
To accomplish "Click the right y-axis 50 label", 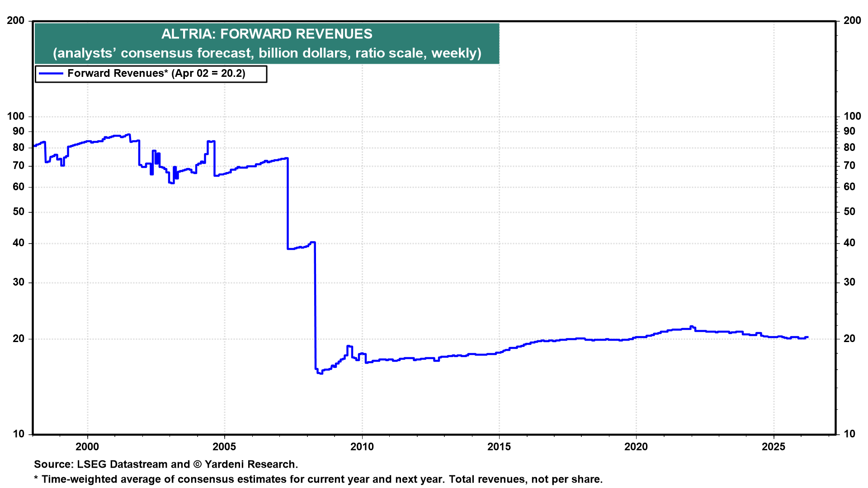I will coord(849,212).
